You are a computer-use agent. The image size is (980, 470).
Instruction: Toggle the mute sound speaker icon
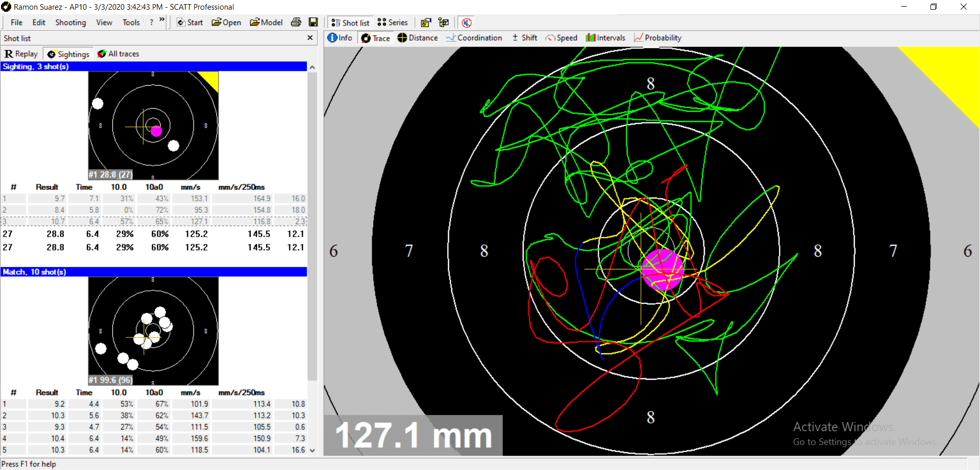pos(467,22)
